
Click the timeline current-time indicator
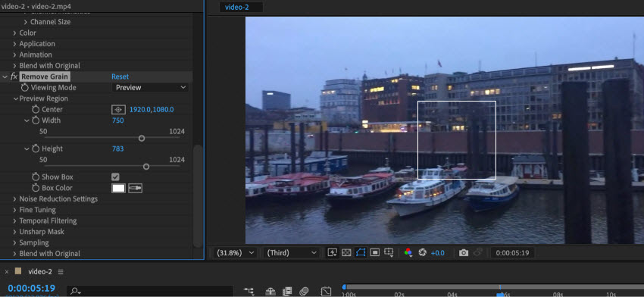point(500,294)
